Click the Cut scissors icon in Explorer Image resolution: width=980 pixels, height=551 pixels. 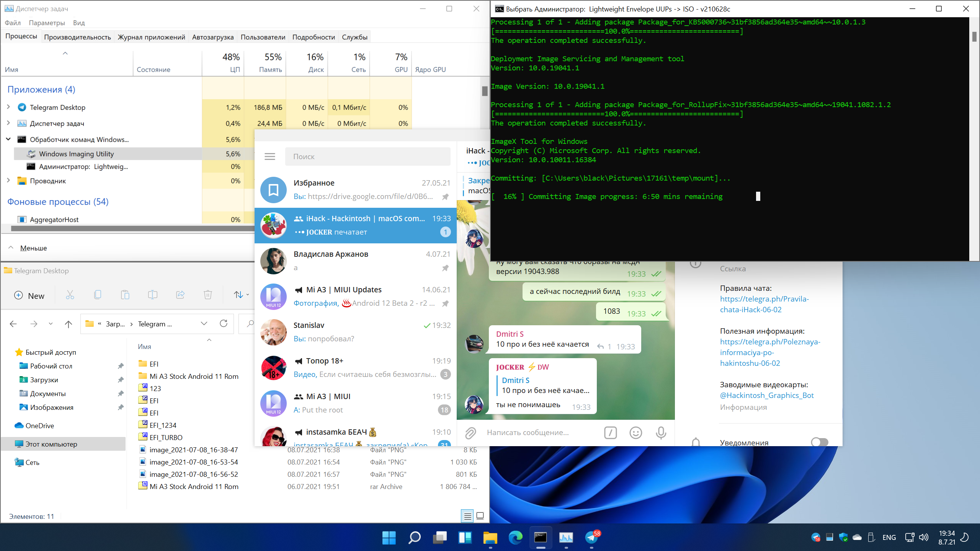pos(70,295)
